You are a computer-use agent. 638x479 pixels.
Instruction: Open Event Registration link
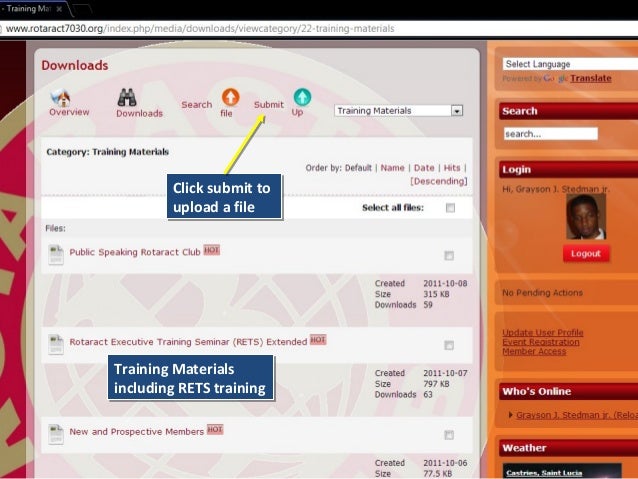541,342
